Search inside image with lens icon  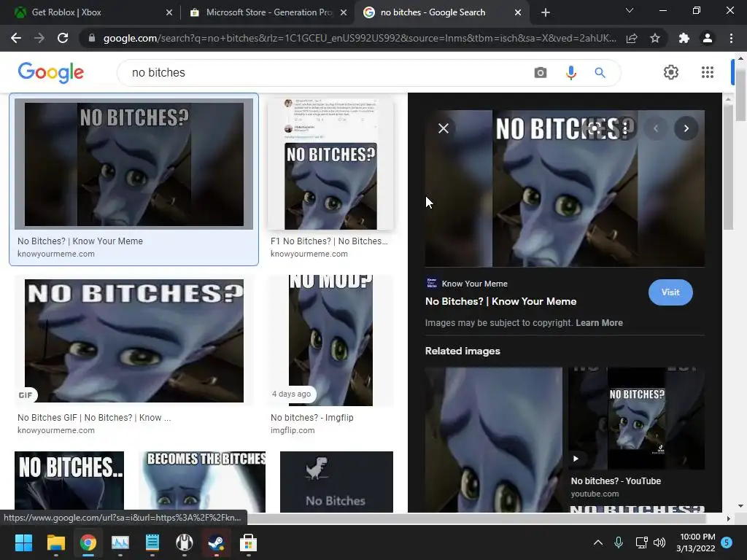coord(594,128)
